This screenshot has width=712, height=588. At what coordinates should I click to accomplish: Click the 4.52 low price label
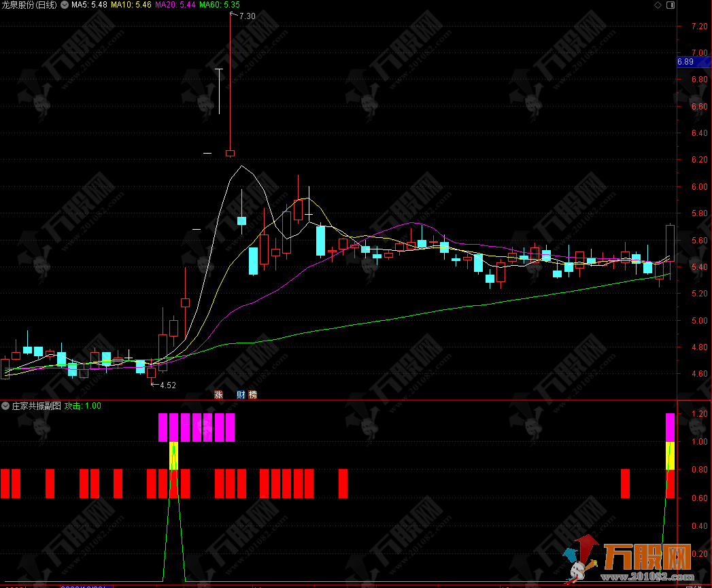[x=168, y=385]
